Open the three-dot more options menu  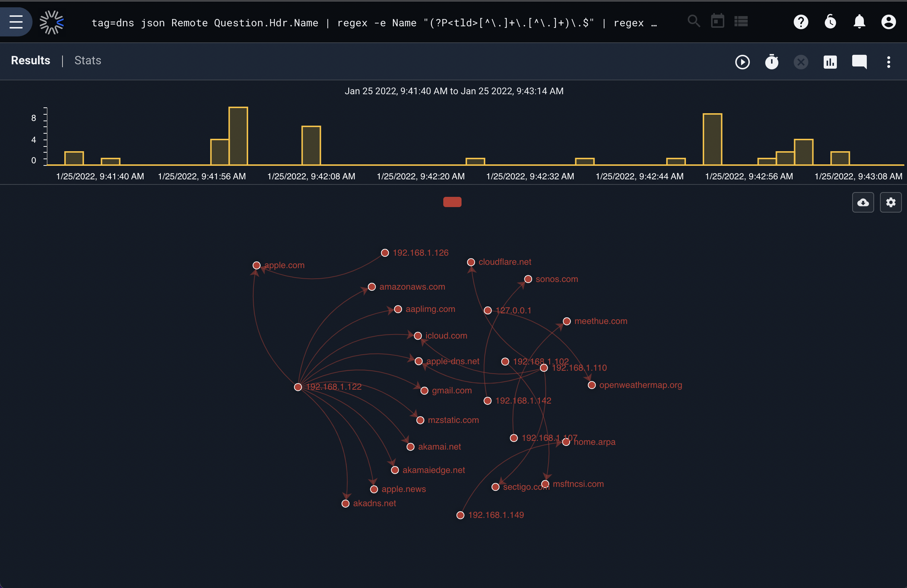point(888,62)
